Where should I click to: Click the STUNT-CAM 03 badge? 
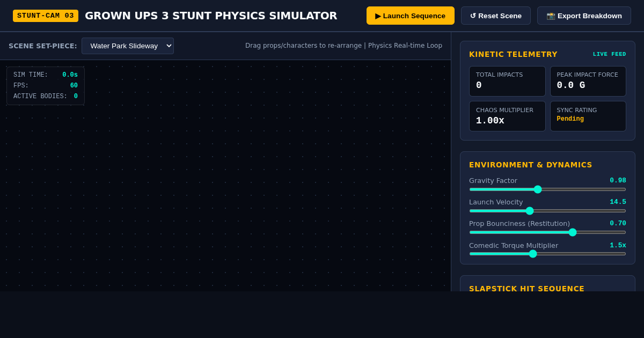click(x=46, y=16)
